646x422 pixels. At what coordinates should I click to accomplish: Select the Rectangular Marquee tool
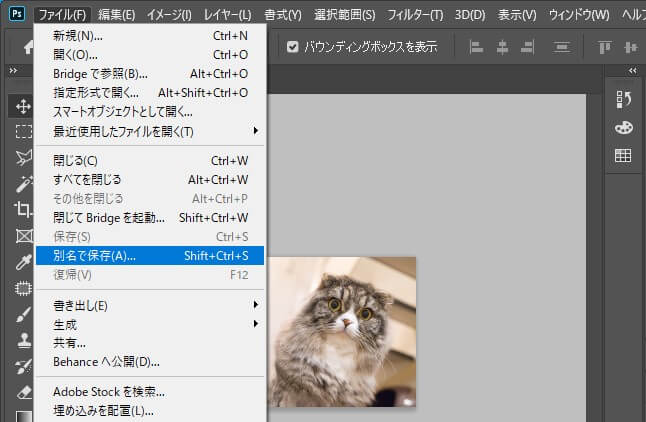(x=23, y=131)
